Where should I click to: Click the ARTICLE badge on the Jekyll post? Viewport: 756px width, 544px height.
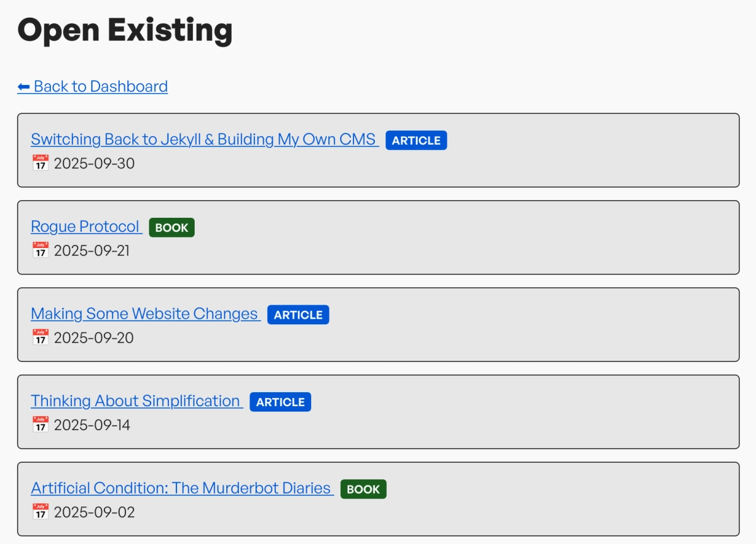click(416, 140)
